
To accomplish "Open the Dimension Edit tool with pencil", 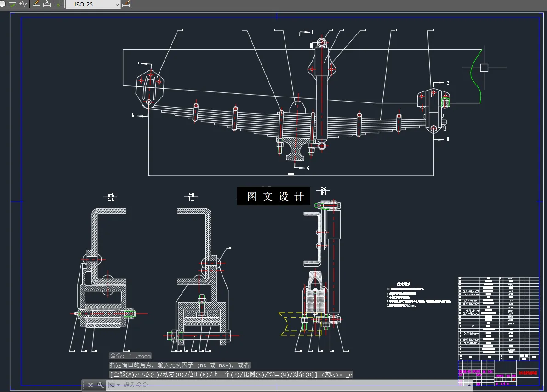I will (x=36, y=4).
